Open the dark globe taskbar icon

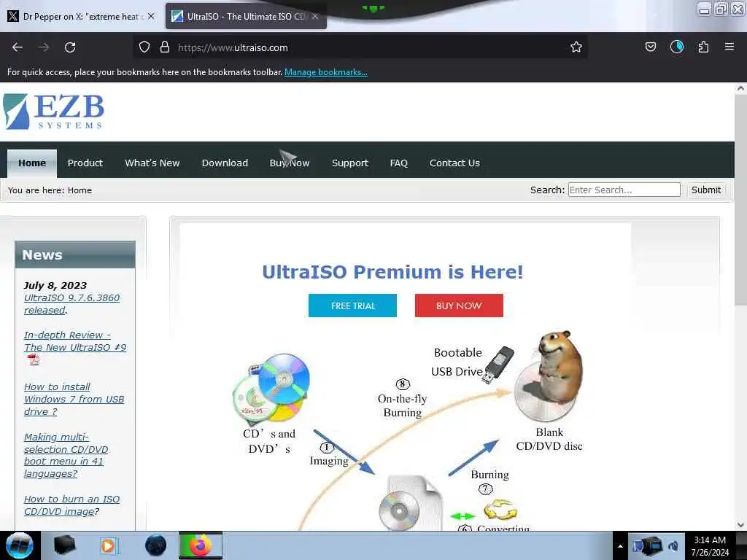[x=155, y=545]
